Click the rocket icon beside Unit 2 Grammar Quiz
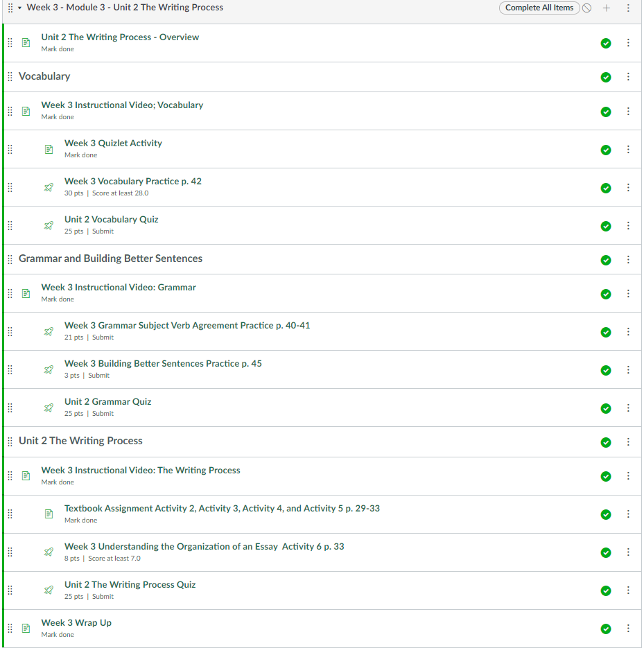The width and height of the screenshot is (644, 648). pyautogui.click(x=49, y=408)
